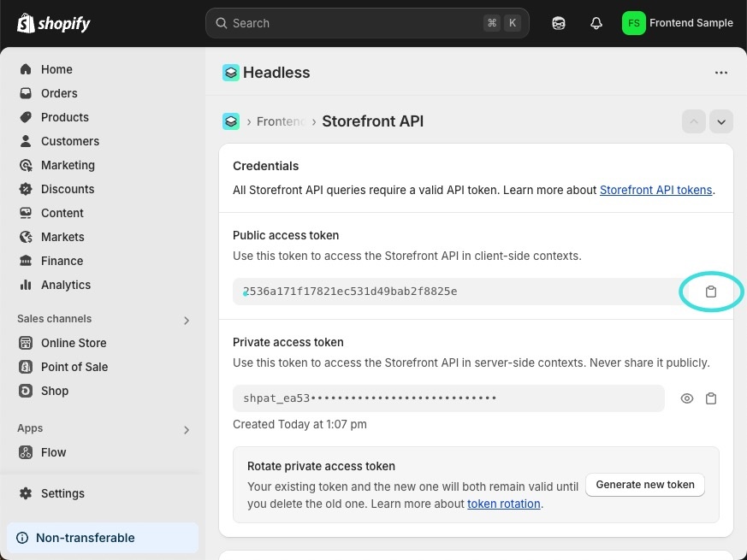Click the Settings gear icon
This screenshot has height=560, width=747.
point(26,492)
